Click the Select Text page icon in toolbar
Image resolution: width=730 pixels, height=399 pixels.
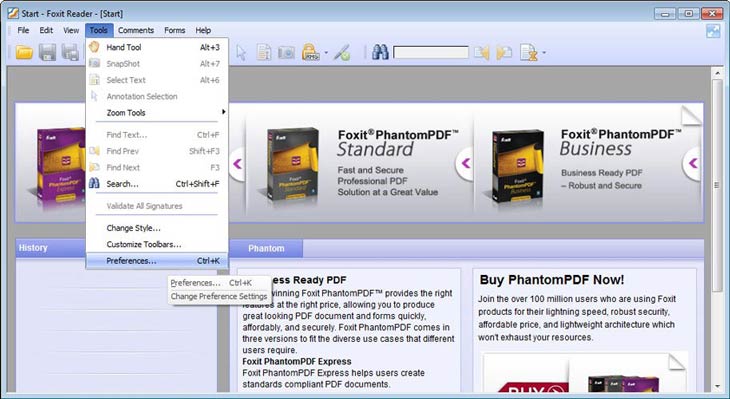[264, 52]
